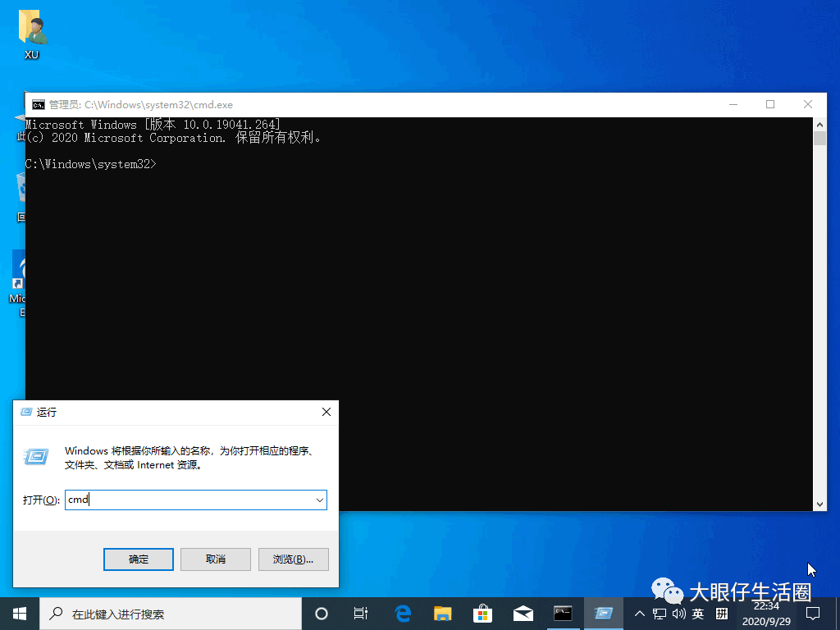Click the large Run icon inside dialog

36,457
